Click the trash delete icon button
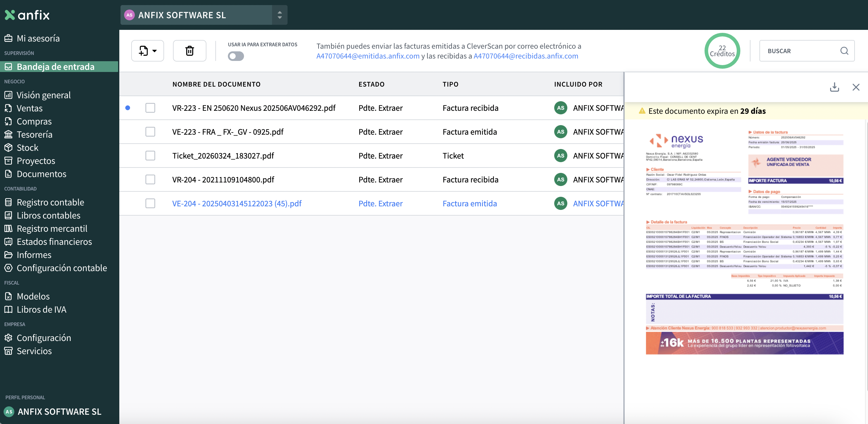This screenshot has width=868, height=424. [189, 50]
